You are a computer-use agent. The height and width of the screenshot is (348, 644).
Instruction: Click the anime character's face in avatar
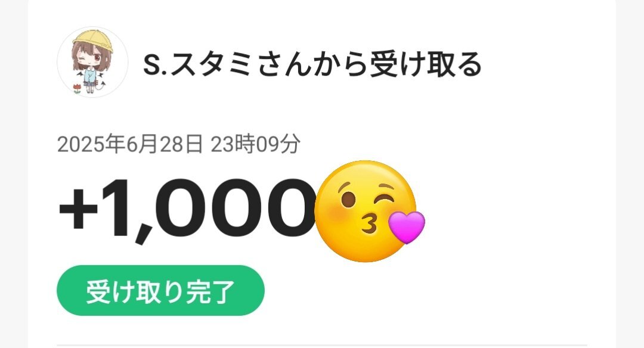[x=91, y=57]
